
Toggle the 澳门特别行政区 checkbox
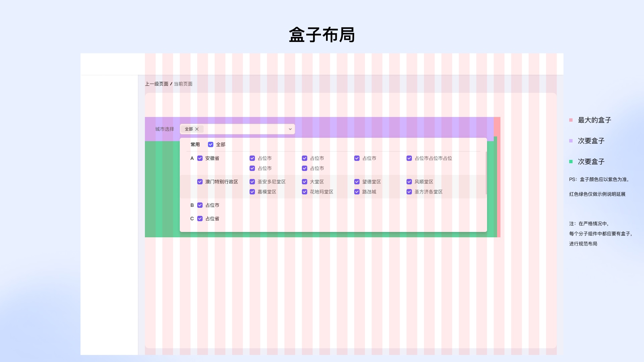200,182
